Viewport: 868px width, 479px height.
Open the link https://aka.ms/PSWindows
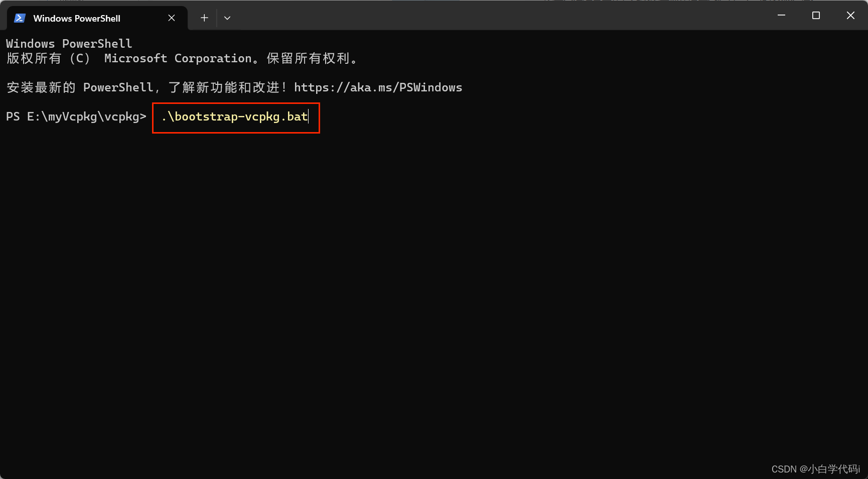[x=378, y=87]
